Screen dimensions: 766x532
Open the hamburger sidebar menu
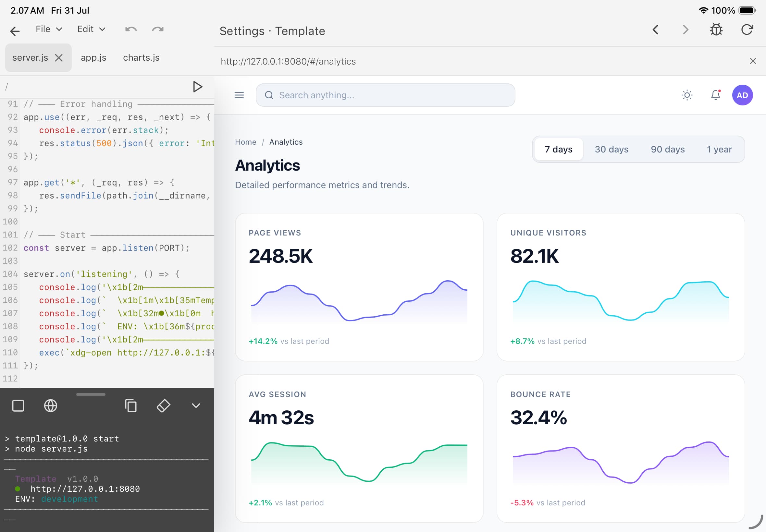[x=239, y=95]
